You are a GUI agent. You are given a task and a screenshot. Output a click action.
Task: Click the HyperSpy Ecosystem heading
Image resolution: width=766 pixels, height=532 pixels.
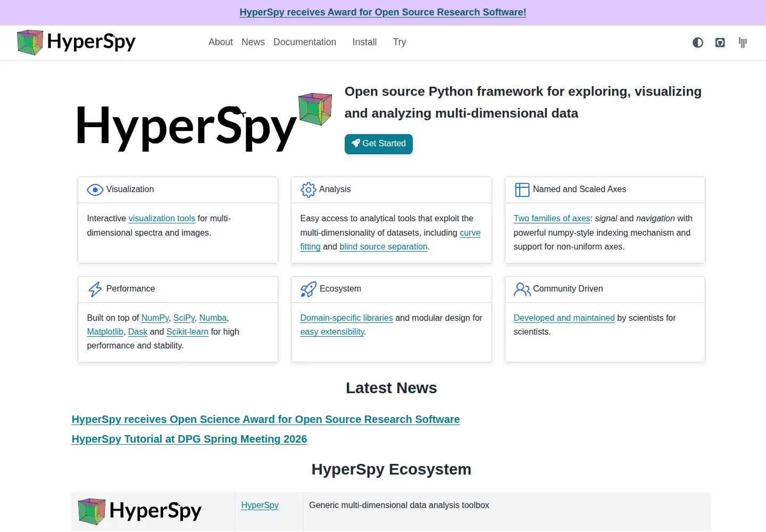pyautogui.click(x=392, y=470)
